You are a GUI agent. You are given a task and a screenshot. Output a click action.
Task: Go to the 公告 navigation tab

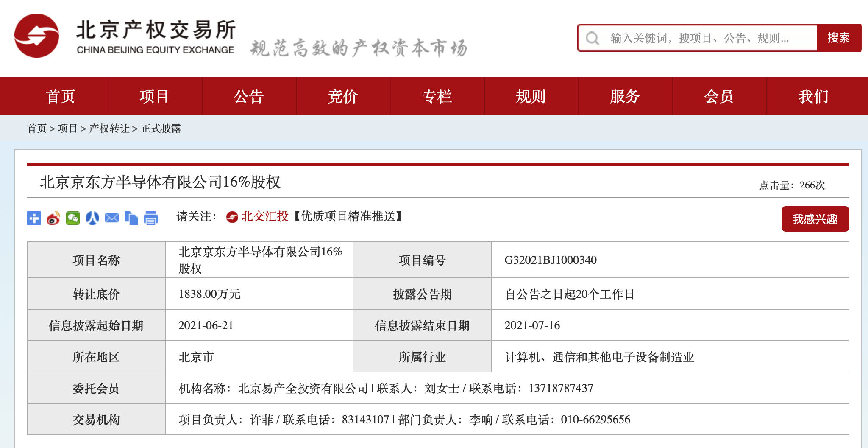(x=249, y=96)
